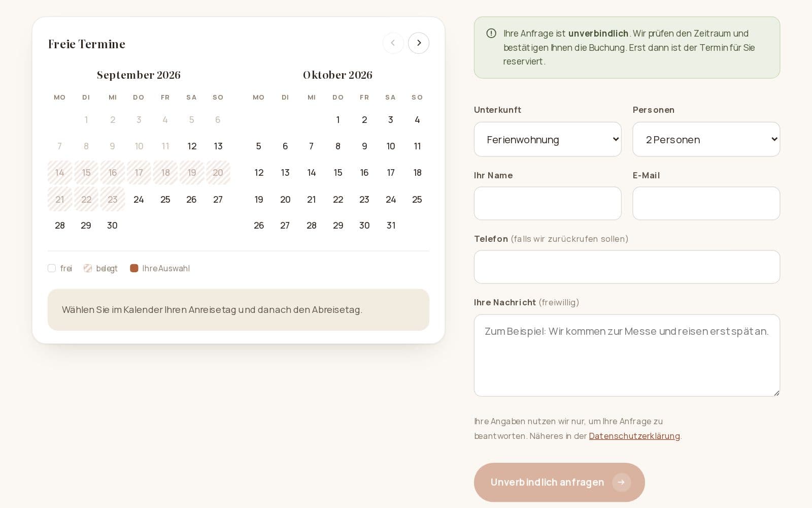Select October 1 in the calendar
This screenshot has width=812, height=508.
click(338, 120)
